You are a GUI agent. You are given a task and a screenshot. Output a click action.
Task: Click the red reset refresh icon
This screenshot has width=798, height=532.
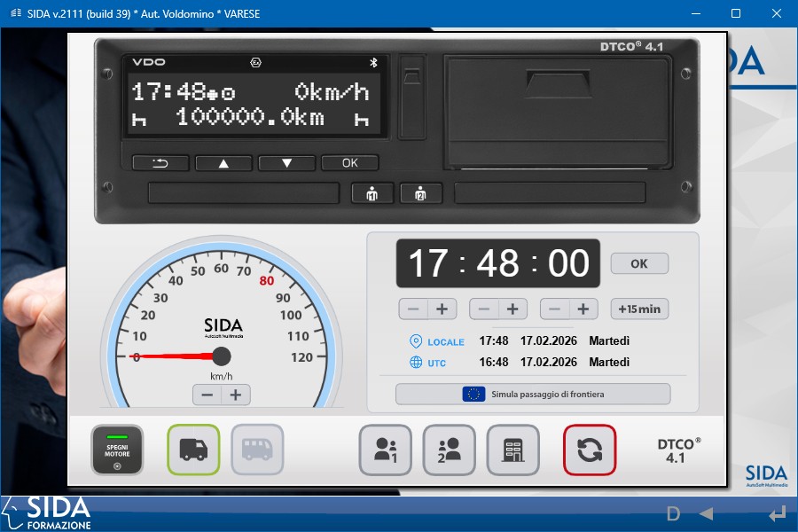[590, 450]
